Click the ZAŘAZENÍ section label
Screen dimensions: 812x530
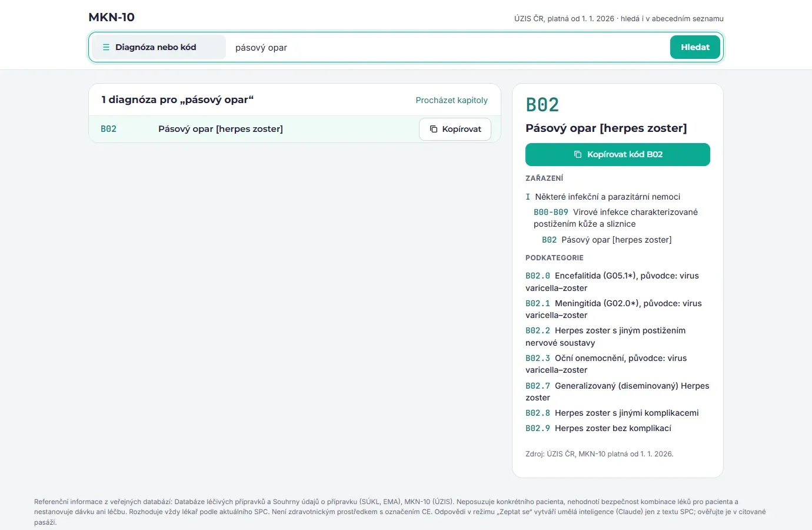(544, 178)
